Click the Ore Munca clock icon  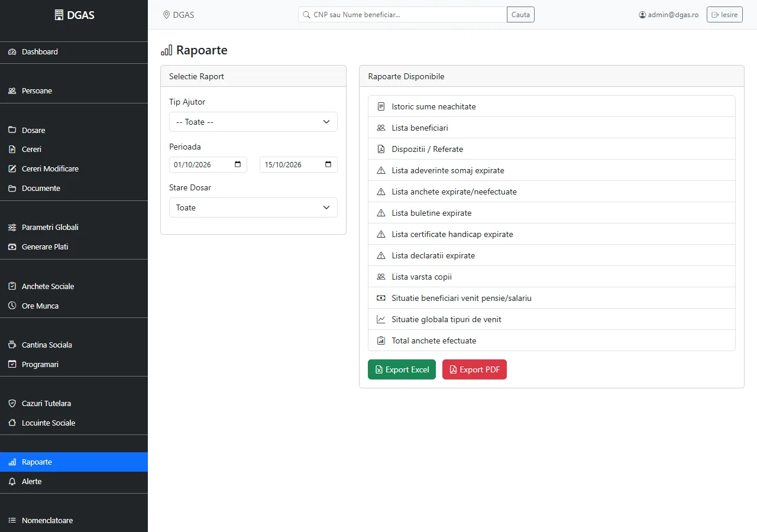[x=12, y=306]
